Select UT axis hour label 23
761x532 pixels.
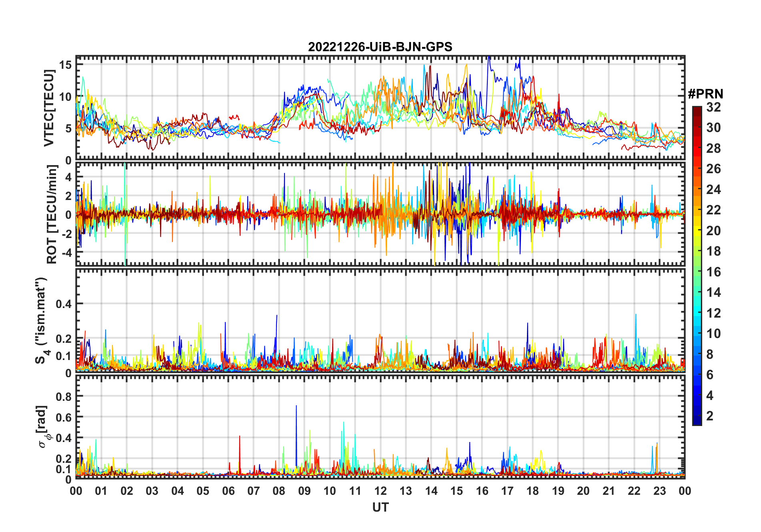[659, 491]
